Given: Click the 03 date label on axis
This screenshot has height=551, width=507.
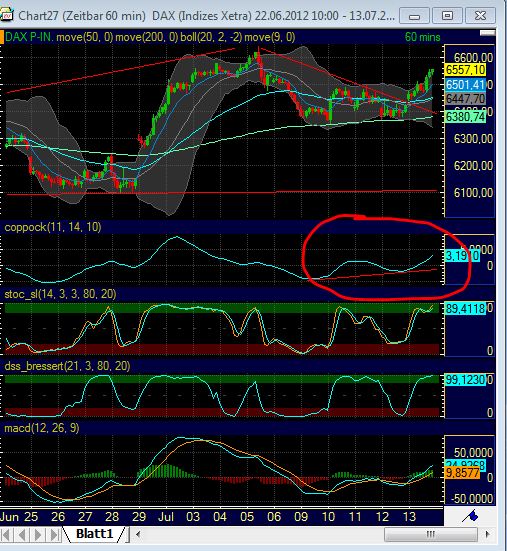Looking at the screenshot, I should pyautogui.click(x=193, y=517).
